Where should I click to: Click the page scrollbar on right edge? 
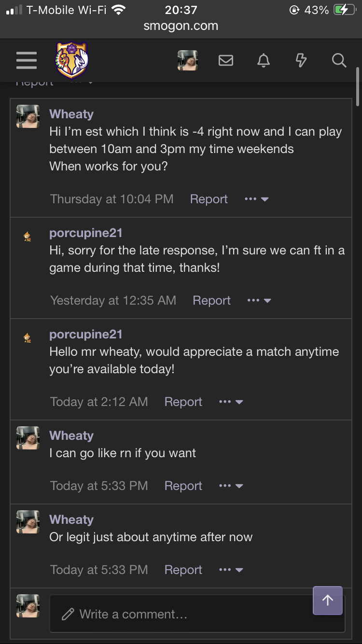(x=358, y=86)
